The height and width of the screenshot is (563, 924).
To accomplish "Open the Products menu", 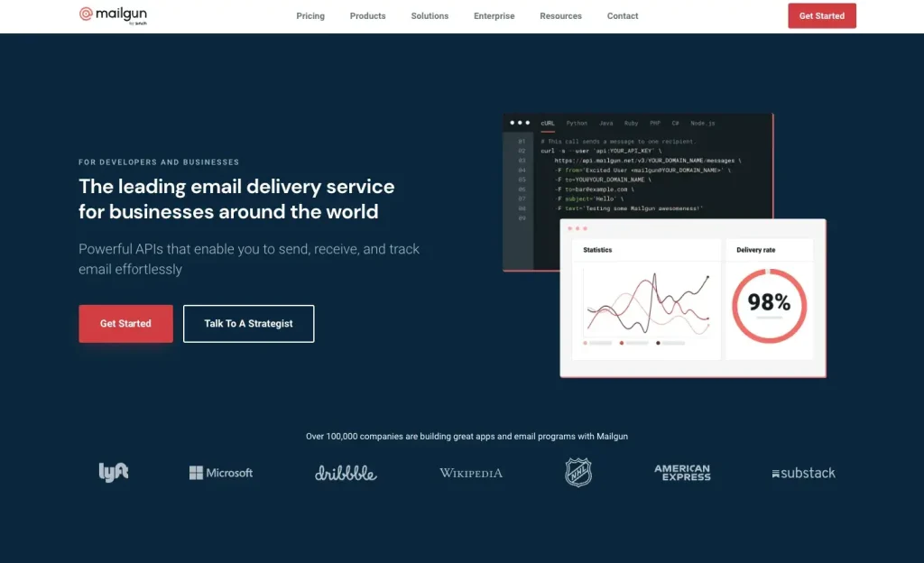I will tap(368, 16).
